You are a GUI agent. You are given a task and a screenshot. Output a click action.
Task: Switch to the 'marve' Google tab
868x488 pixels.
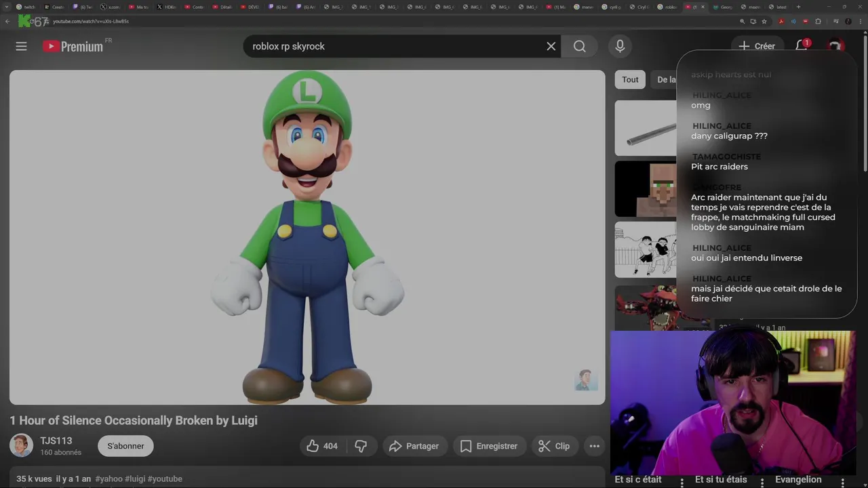(x=585, y=7)
